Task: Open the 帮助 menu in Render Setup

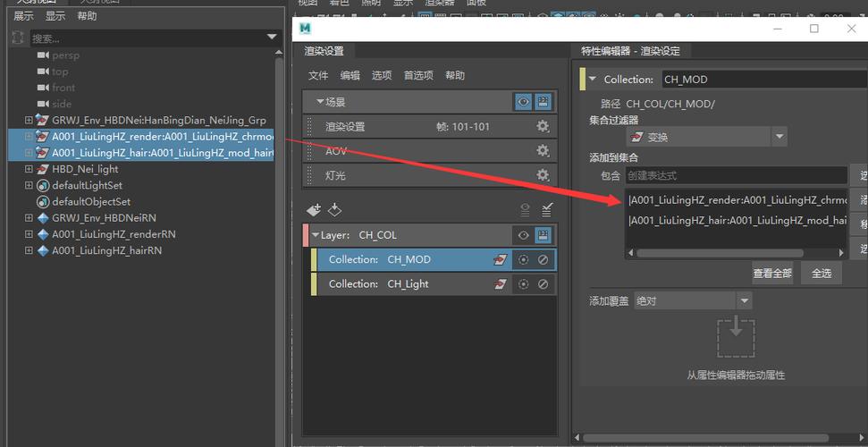Action: (455, 75)
